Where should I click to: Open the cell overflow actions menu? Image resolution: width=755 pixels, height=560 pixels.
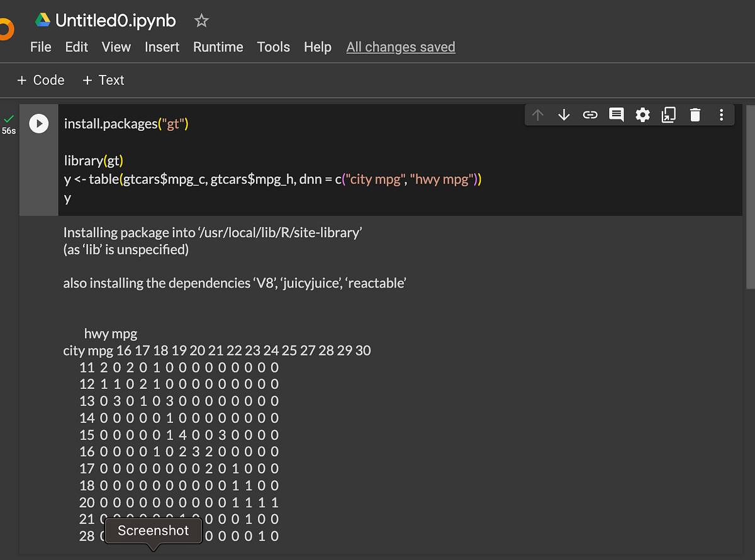(721, 115)
